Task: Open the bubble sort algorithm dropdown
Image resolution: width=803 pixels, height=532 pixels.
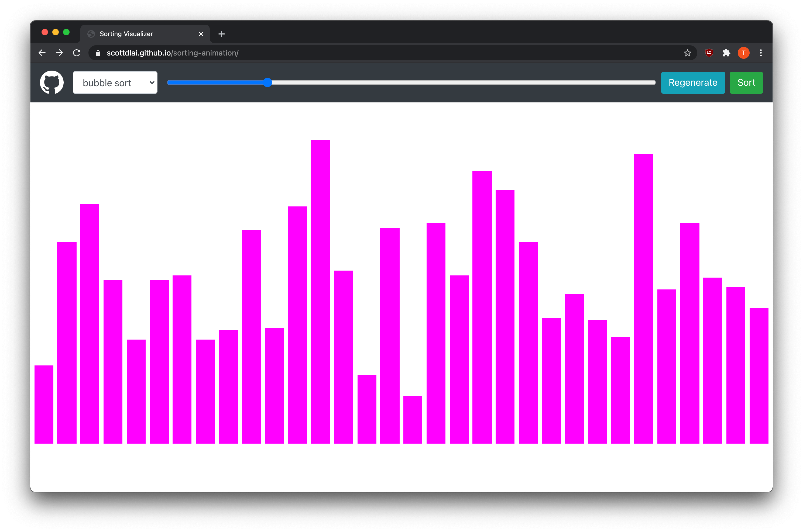Action: point(115,82)
